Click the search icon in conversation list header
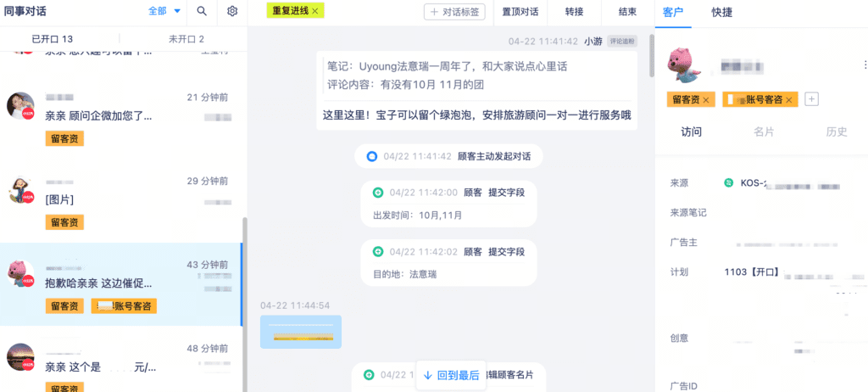 coord(202,11)
